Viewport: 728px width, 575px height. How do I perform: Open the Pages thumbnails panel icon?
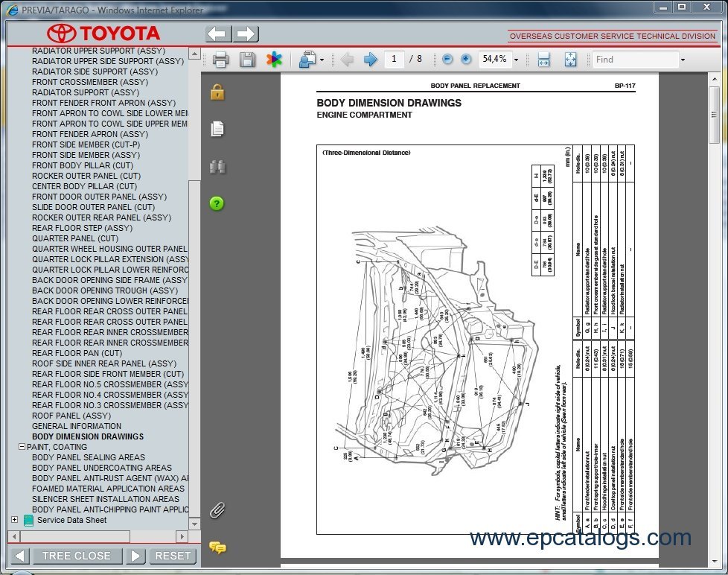pos(217,129)
